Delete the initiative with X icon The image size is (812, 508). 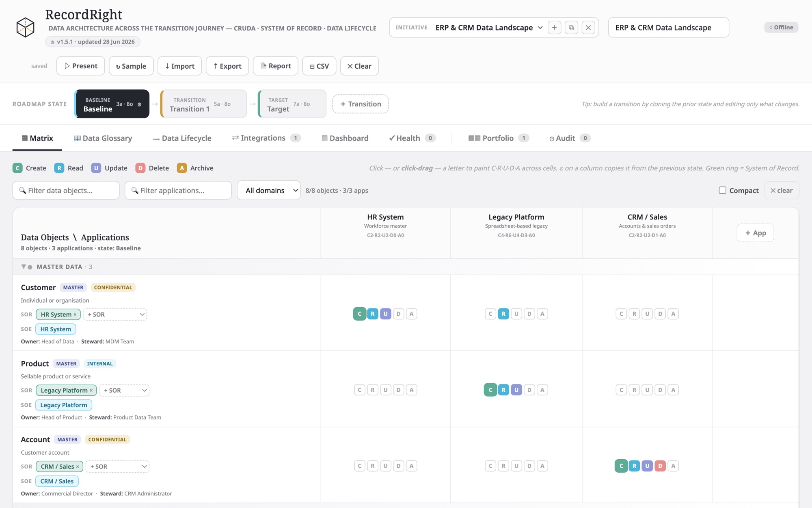click(x=588, y=28)
